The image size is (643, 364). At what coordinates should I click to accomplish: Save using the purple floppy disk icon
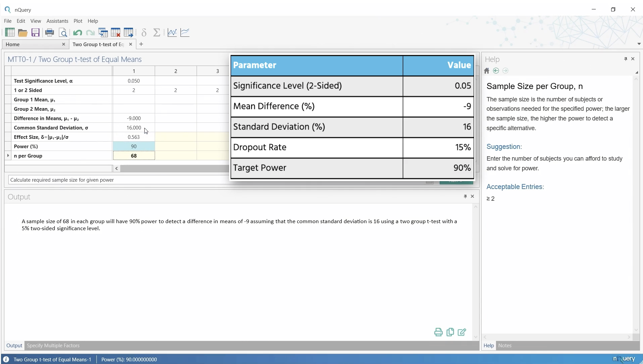coord(35,32)
